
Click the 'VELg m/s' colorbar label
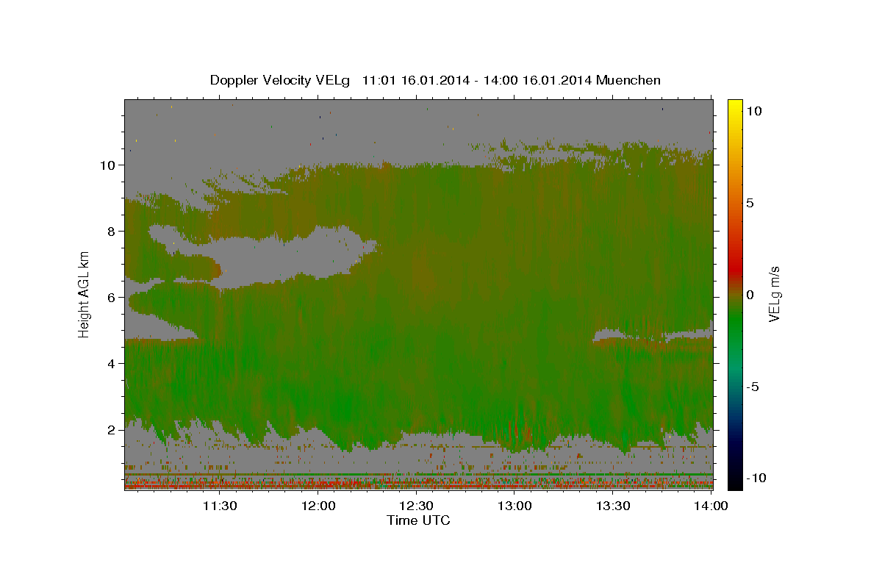coord(774,294)
